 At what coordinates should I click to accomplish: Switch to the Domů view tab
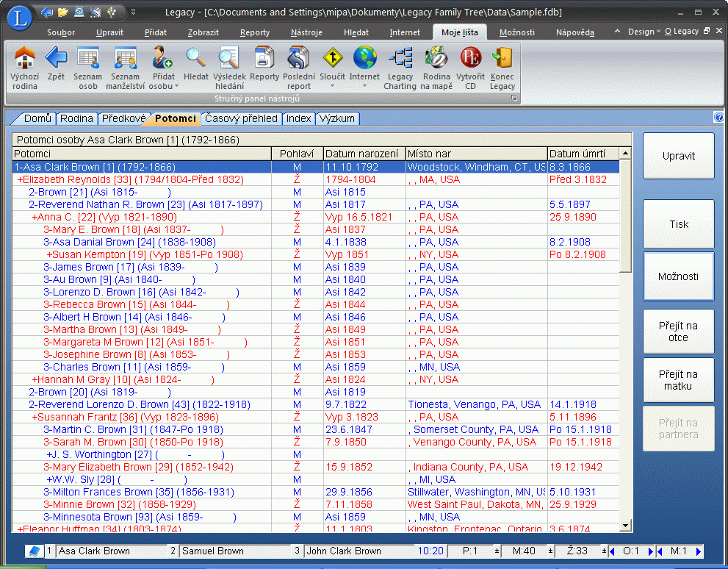coord(37,118)
